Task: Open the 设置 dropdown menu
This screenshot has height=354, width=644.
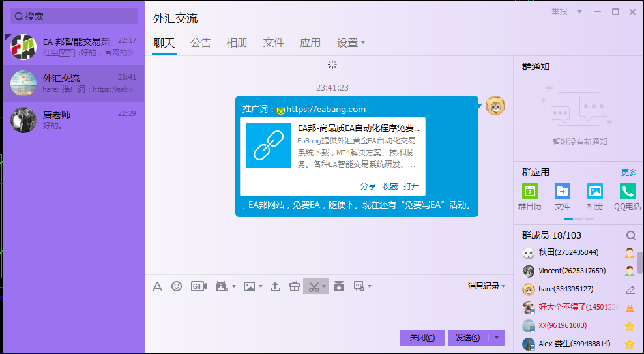Action: click(x=351, y=43)
